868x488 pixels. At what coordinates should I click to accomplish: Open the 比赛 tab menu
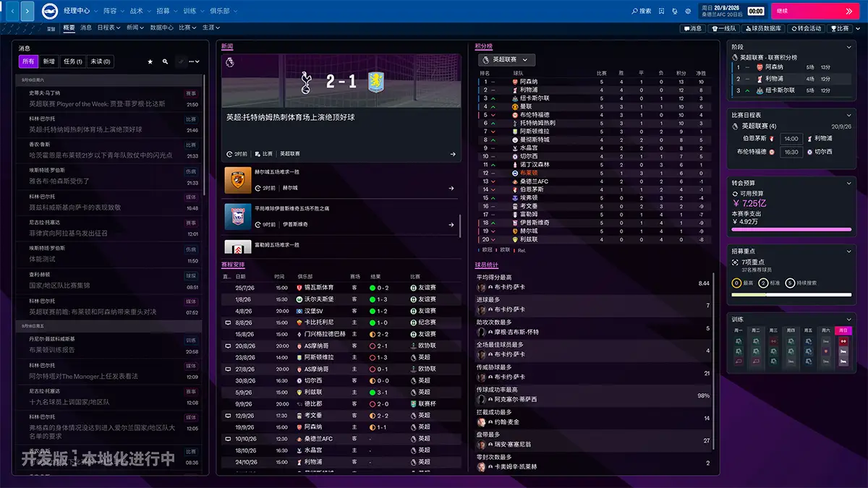187,27
